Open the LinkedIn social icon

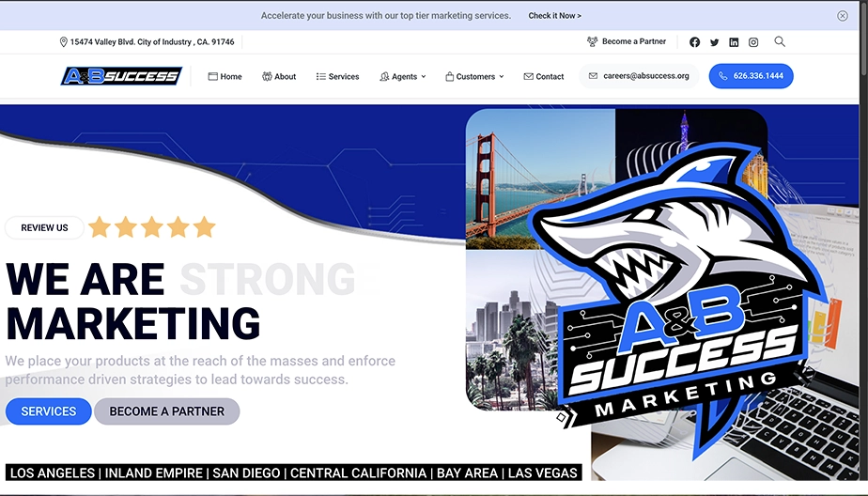tap(734, 42)
